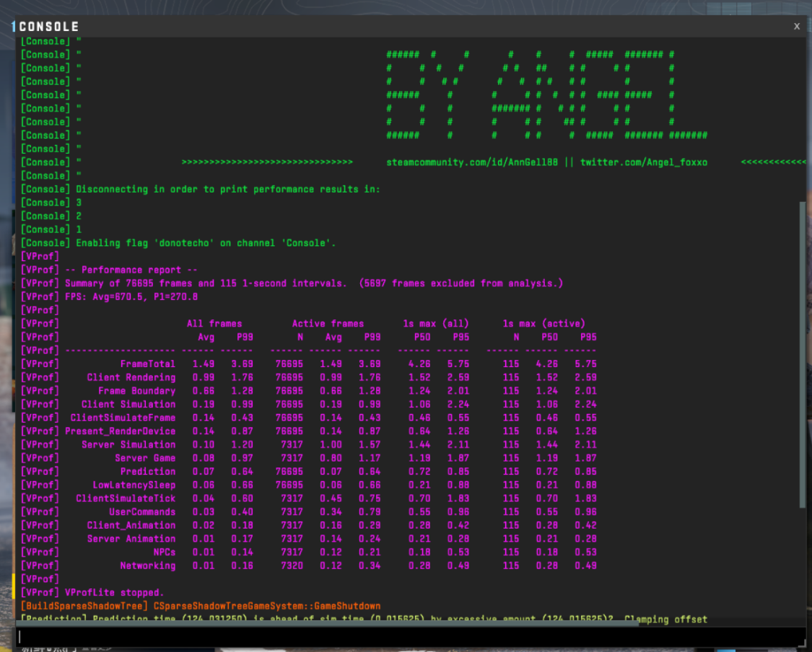Click '(5697 frames excluded from analysis.)' text

[461, 283]
